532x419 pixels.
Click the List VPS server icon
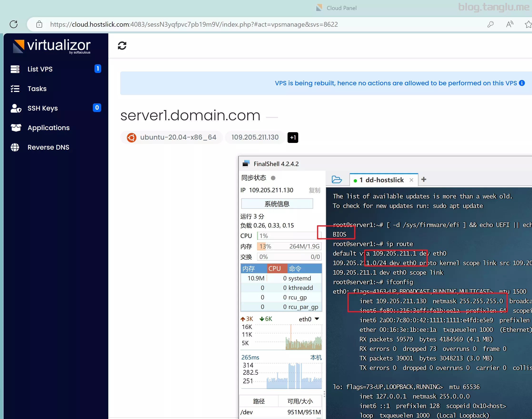coord(15,69)
